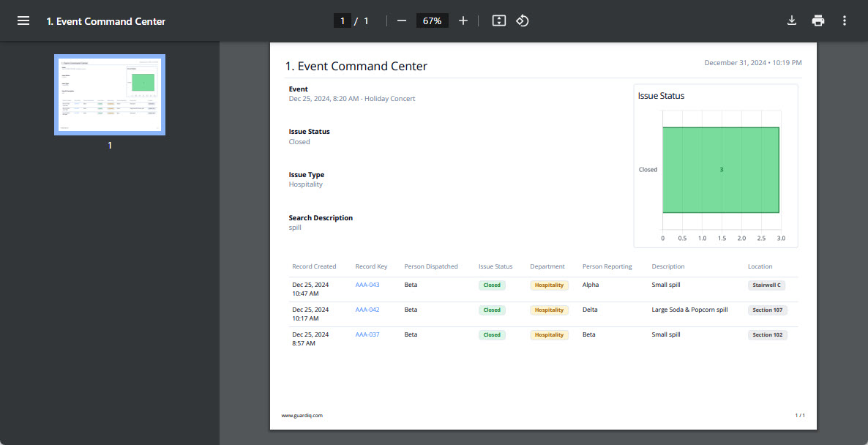Download the PDF file
The height and width of the screenshot is (445, 868).
click(x=791, y=21)
